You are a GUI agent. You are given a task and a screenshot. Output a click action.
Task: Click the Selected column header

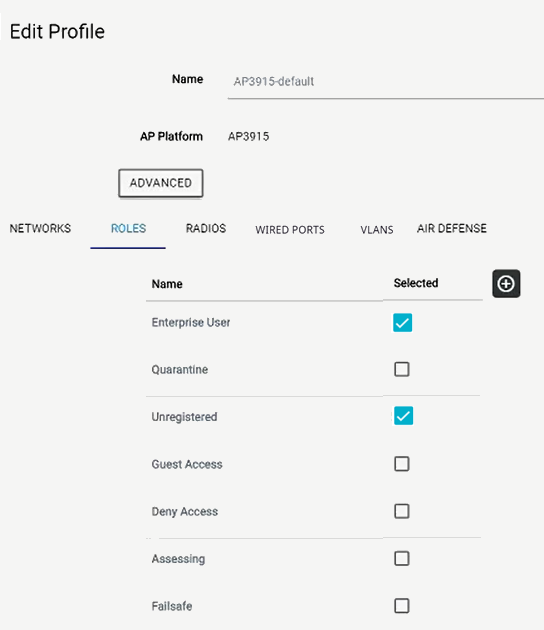tap(416, 283)
